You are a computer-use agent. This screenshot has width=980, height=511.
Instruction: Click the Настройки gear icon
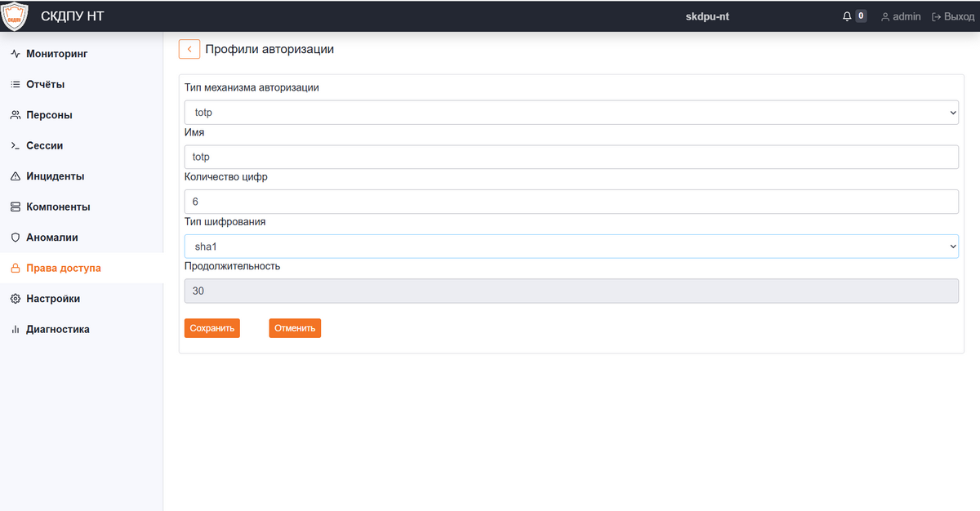tap(15, 299)
